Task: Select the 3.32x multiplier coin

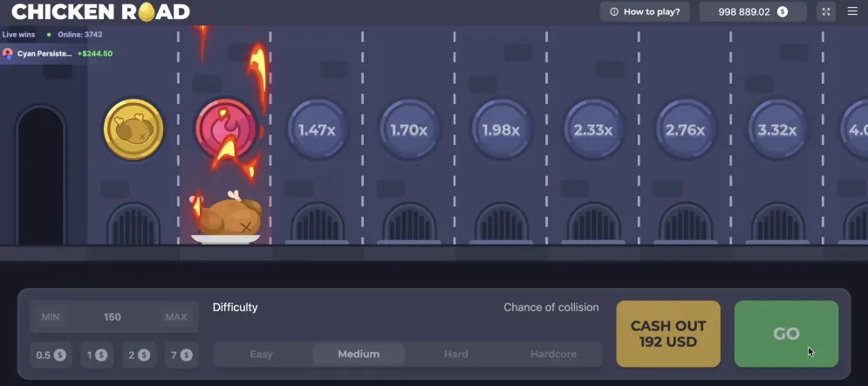Action: 777,129
